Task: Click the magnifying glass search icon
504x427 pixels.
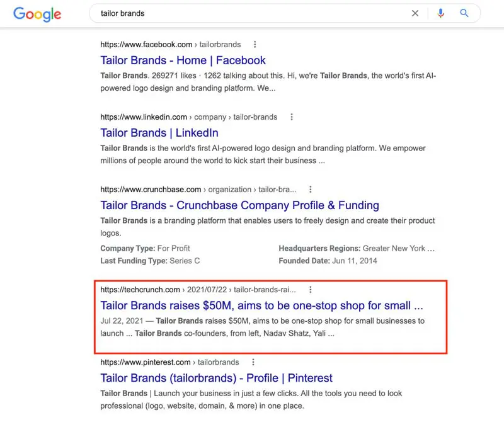Action: tap(464, 13)
